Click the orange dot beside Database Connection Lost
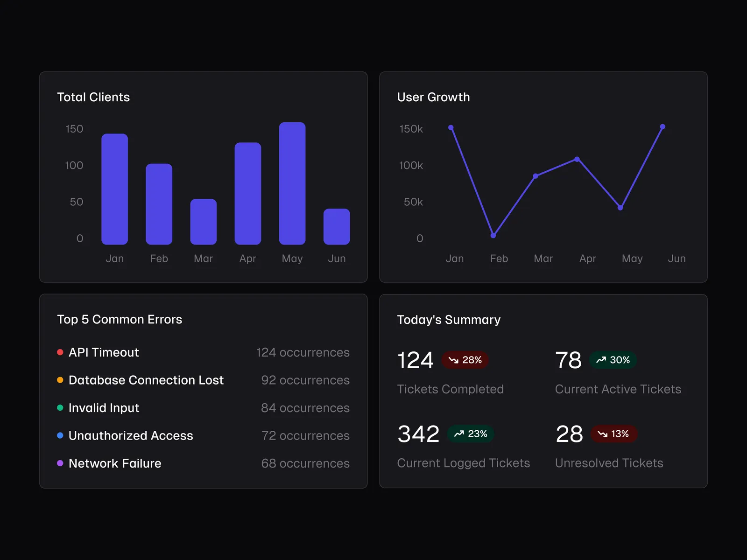This screenshot has width=747, height=560. [x=60, y=380]
